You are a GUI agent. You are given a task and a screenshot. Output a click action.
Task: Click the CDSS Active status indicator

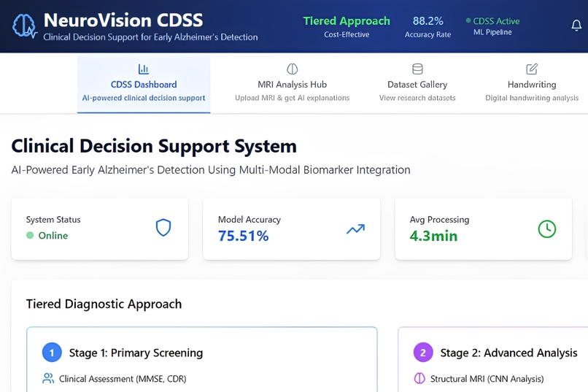[x=492, y=21]
